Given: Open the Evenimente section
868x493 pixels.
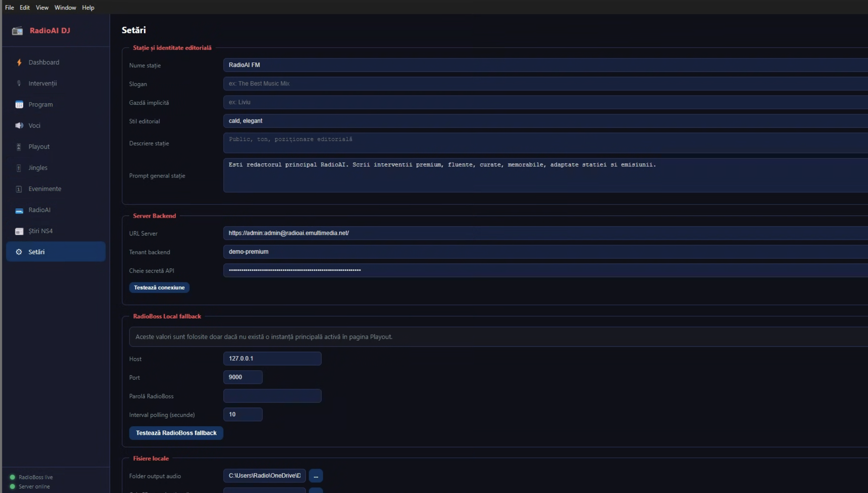Looking at the screenshot, I should tap(56, 189).
